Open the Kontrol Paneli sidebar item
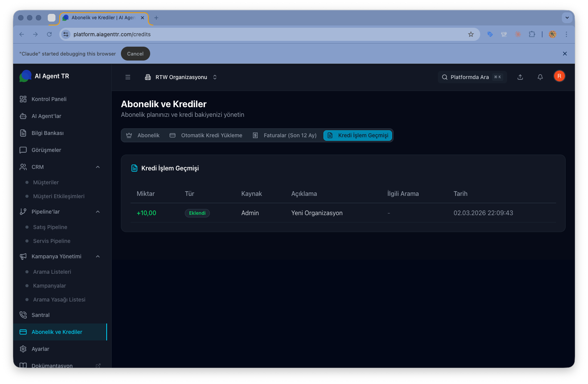 pyautogui.click(x=60, y=99)
